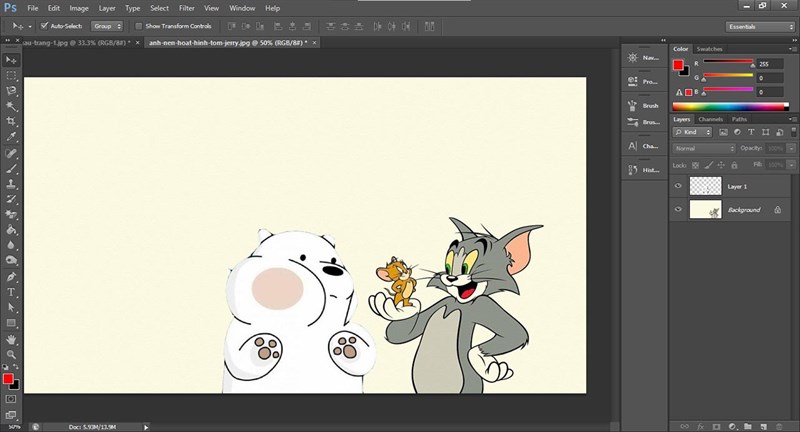Select the Hand tool
The height and width of the screenshot is (432, 800).
[x=11, y=340]
